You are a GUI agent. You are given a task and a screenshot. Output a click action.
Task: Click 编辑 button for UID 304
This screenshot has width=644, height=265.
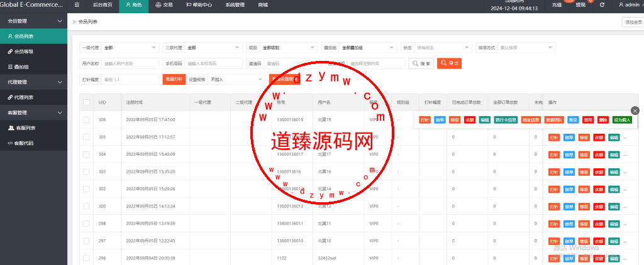614,154
